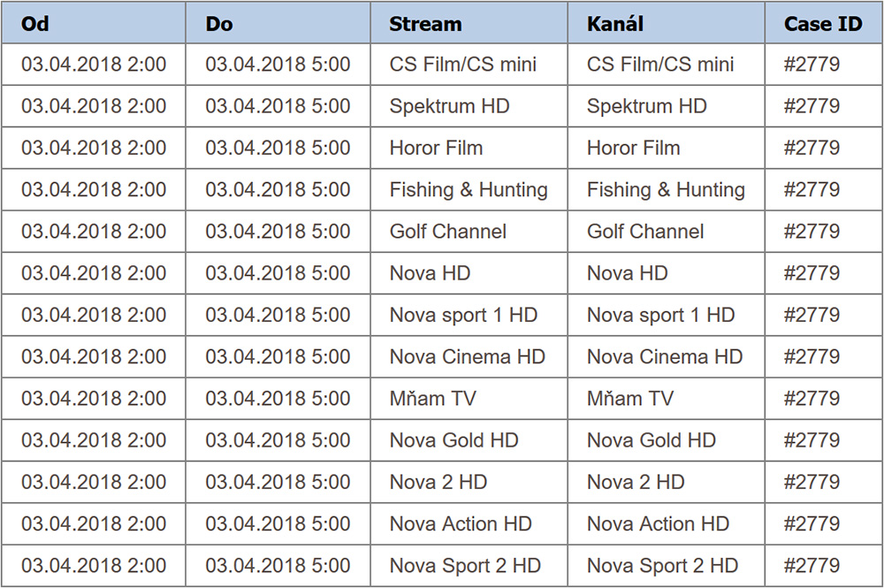Click Horor Film in the Stream column
884x588 pixels.
pos(436,148)
